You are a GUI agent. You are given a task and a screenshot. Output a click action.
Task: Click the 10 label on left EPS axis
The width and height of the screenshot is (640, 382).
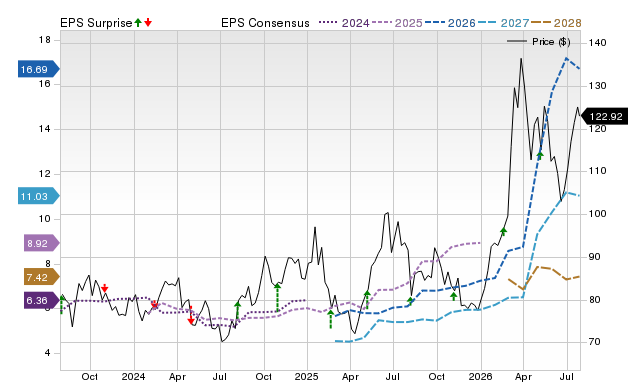point(45,219)
